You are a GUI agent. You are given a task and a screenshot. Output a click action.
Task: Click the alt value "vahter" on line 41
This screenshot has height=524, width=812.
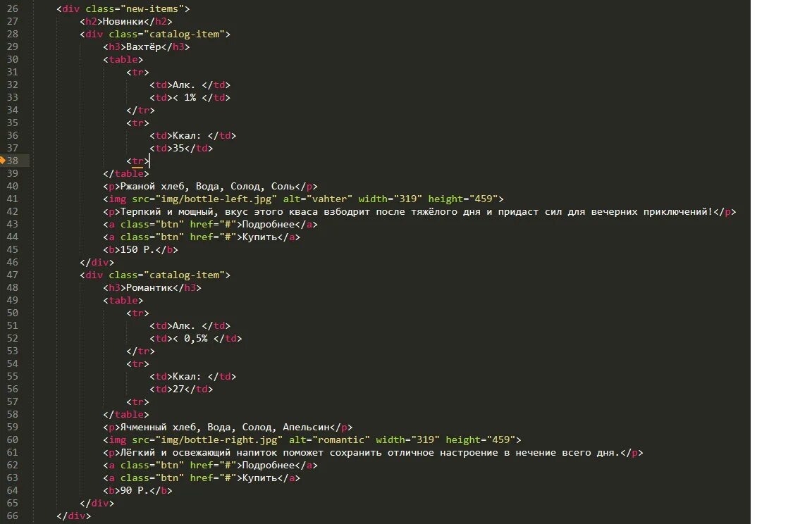pos(332,199)
